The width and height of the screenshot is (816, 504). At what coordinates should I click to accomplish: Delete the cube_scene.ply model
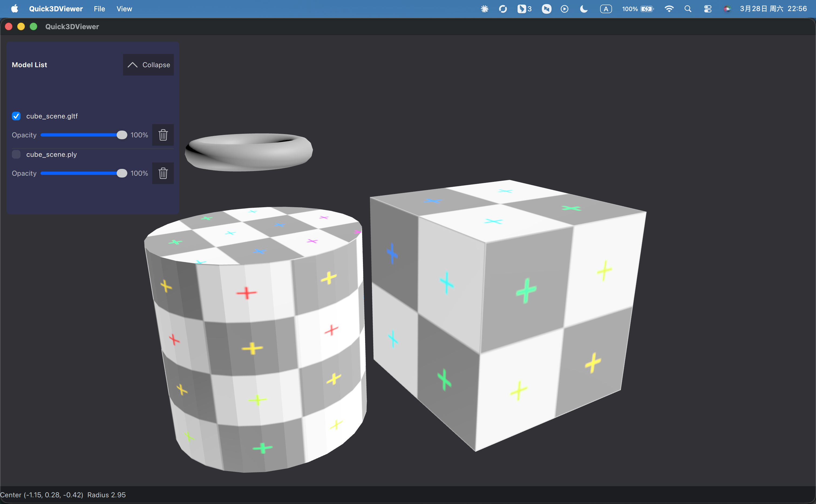pos(163,173)
